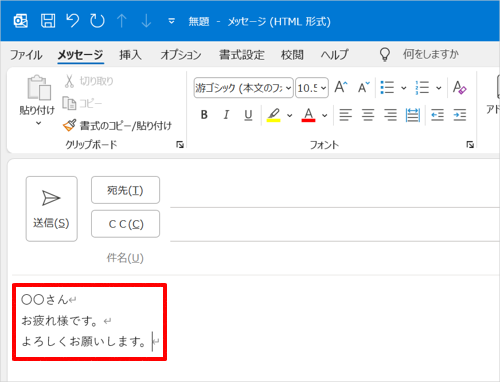Apply red font color
The width and height of the screenshot is (500, 382).
point(309,115)
